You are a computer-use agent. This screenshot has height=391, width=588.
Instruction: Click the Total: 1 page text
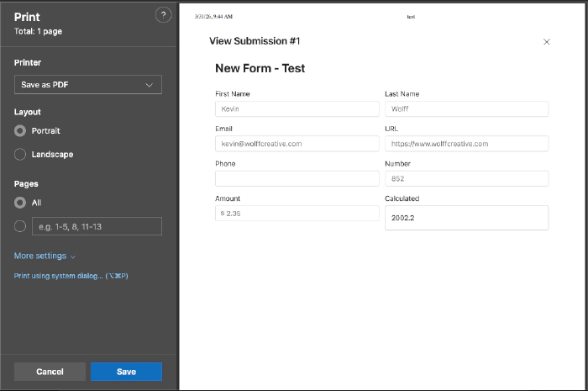pos(38,31)
